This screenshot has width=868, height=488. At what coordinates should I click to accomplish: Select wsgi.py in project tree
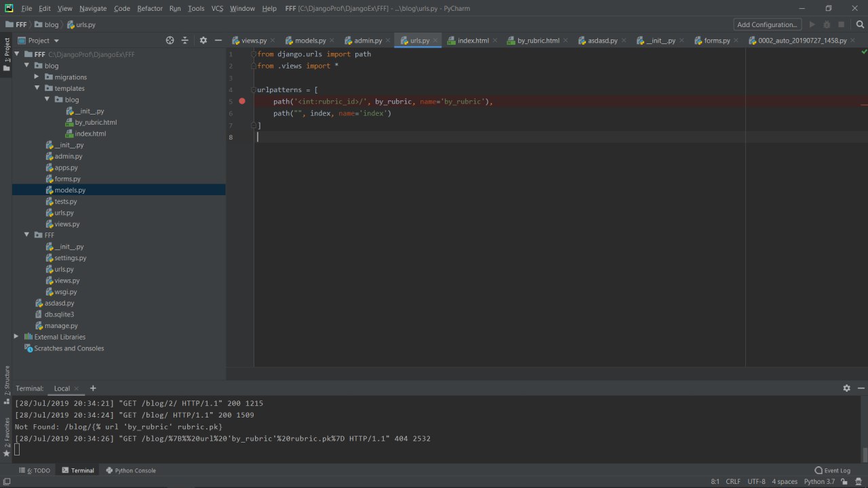click(x=66, y=292)
